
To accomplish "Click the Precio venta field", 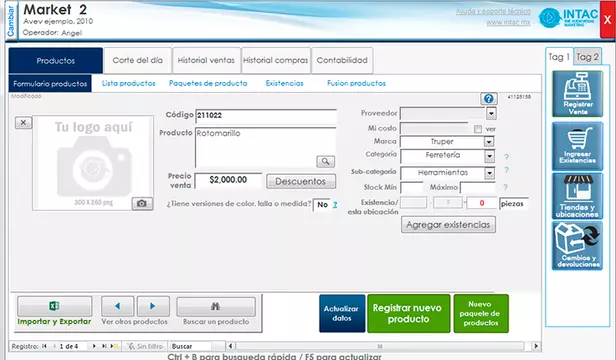I will (228, 180).
